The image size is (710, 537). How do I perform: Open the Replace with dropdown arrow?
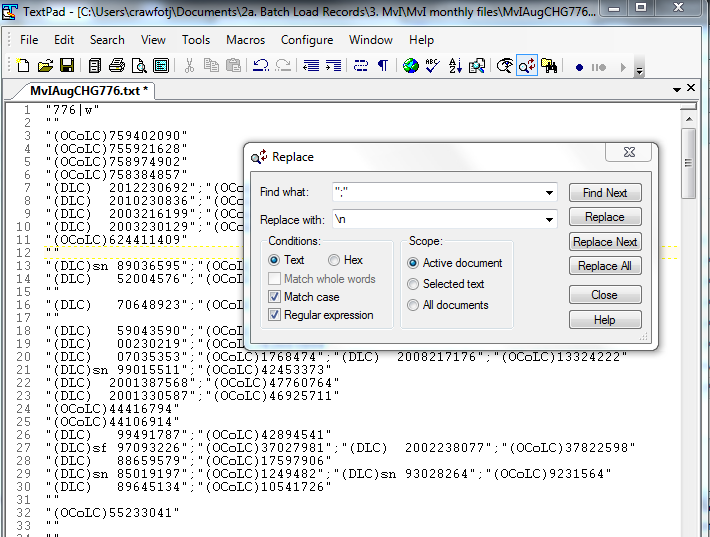(x=549, y=220)
